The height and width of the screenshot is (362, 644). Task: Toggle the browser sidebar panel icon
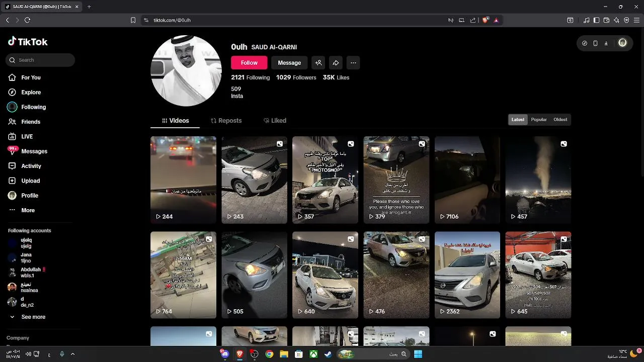click(596, 20)
